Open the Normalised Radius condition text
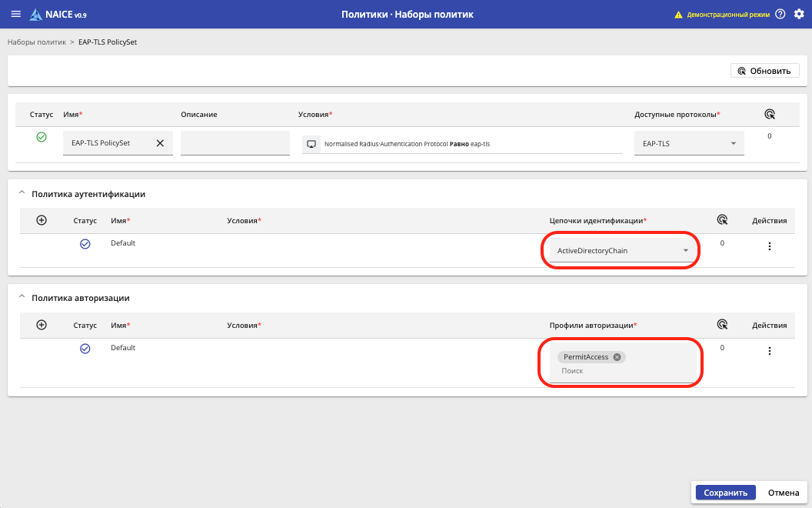This screenshot has width=812, height=508. 407,144
